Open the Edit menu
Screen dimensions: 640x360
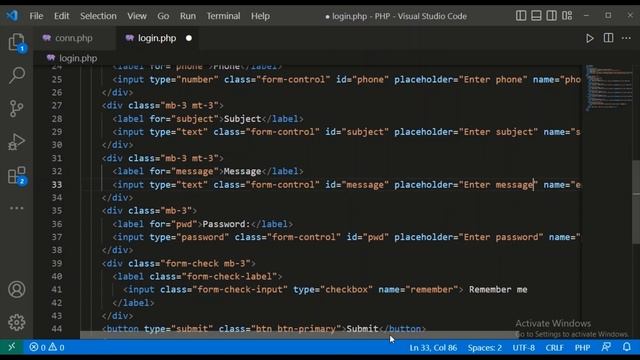pos(61,16)
